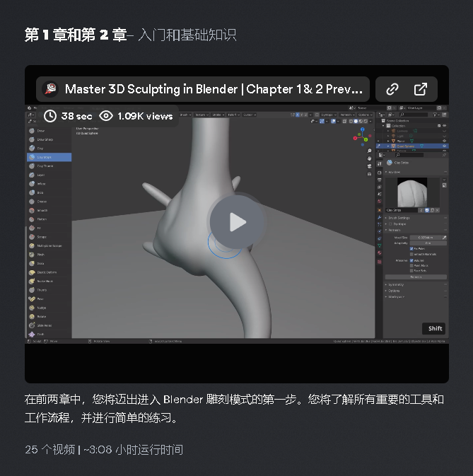This screenshot has height=476, width=473.
Task: Select the Nudge brush
Action: coord(49,308)
